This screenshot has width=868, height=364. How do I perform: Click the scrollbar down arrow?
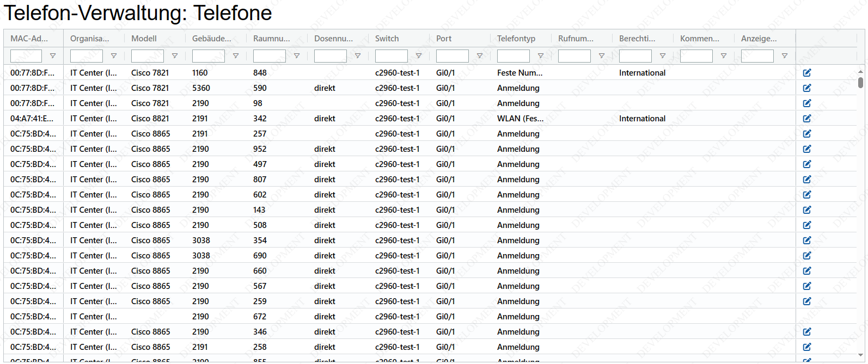(x=860, y=355)
